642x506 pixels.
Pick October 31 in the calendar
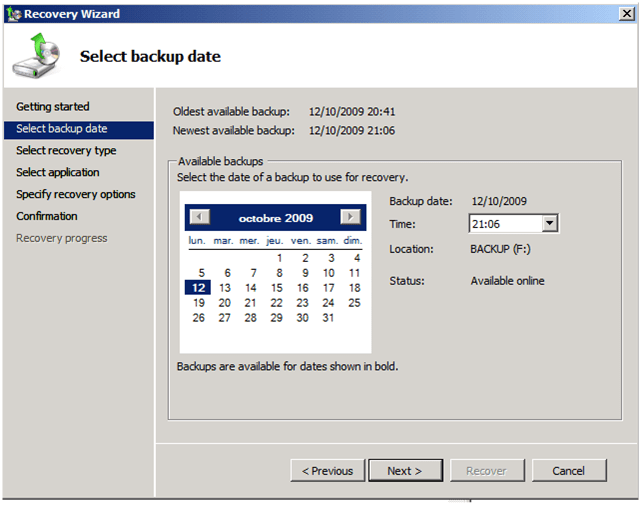tap(328, 318)
